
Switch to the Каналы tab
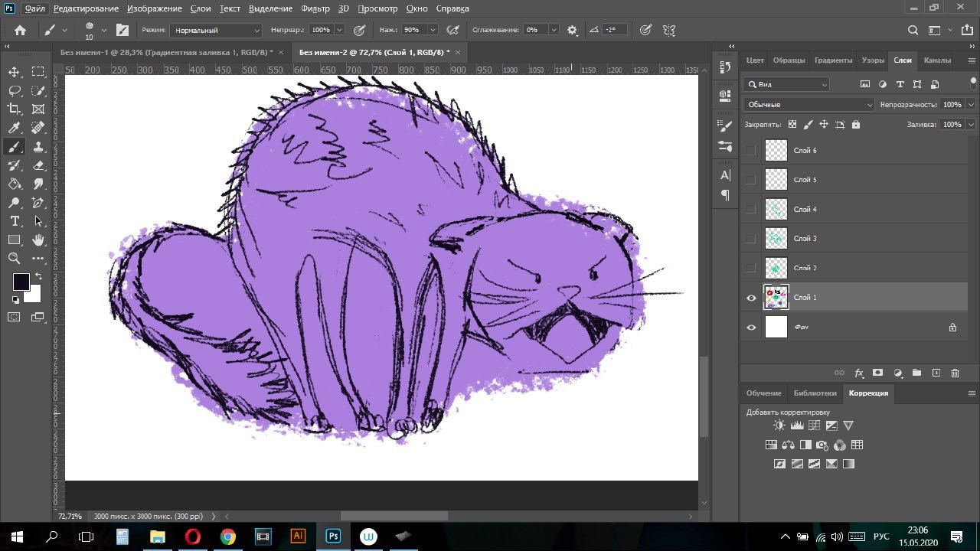(937, 60)
